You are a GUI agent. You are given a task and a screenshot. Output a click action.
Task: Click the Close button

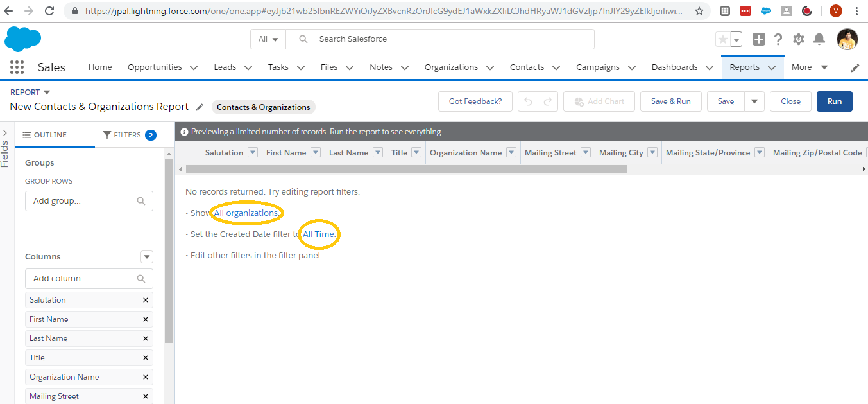click(x=790, y=101)
